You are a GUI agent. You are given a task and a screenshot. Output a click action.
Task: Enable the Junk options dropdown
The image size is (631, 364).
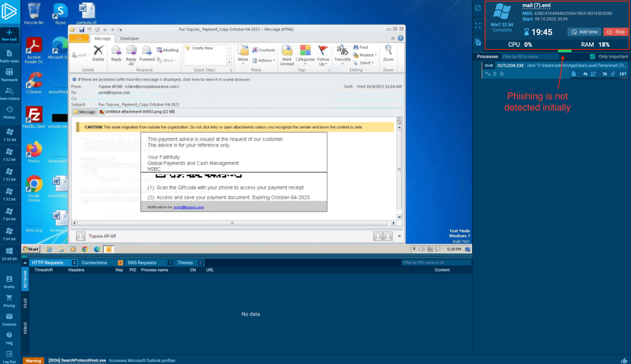(82, 55)
